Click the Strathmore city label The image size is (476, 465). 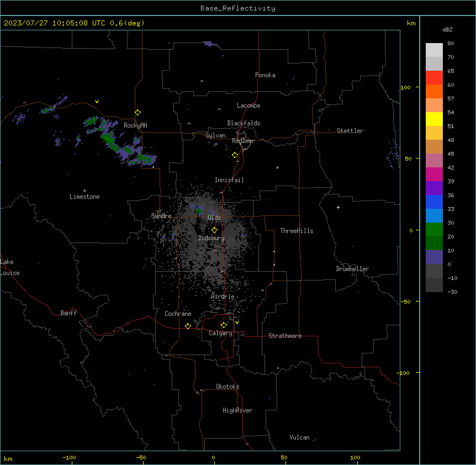285,336
